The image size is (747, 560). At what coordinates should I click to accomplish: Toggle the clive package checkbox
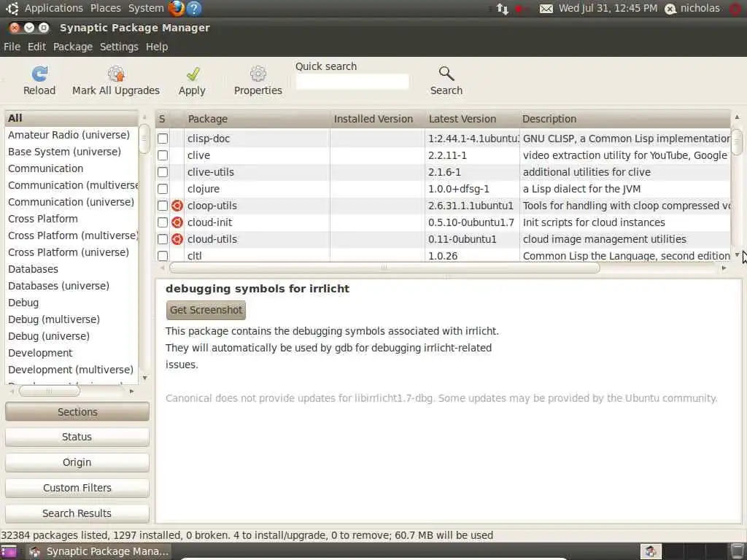[163, 155]
